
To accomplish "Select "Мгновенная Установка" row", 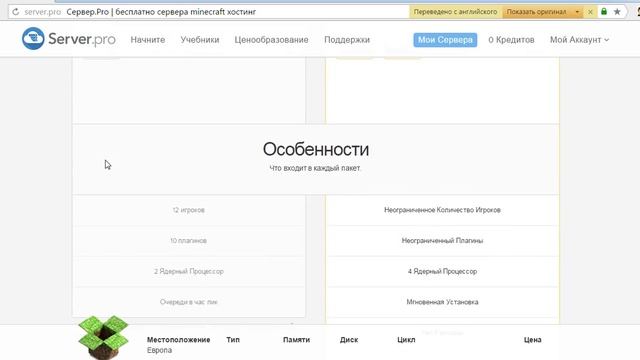I will pyautogui.click(x=442, y=302).
